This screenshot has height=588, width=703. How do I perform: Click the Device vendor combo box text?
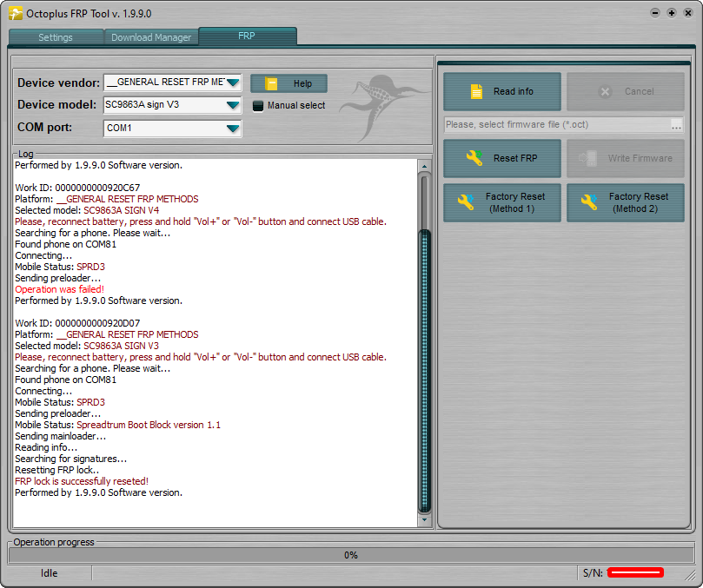165,82
